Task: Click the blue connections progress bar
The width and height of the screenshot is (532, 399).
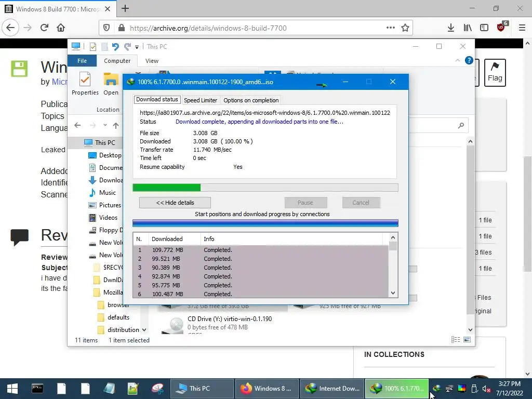Action: tap(265, 223)
